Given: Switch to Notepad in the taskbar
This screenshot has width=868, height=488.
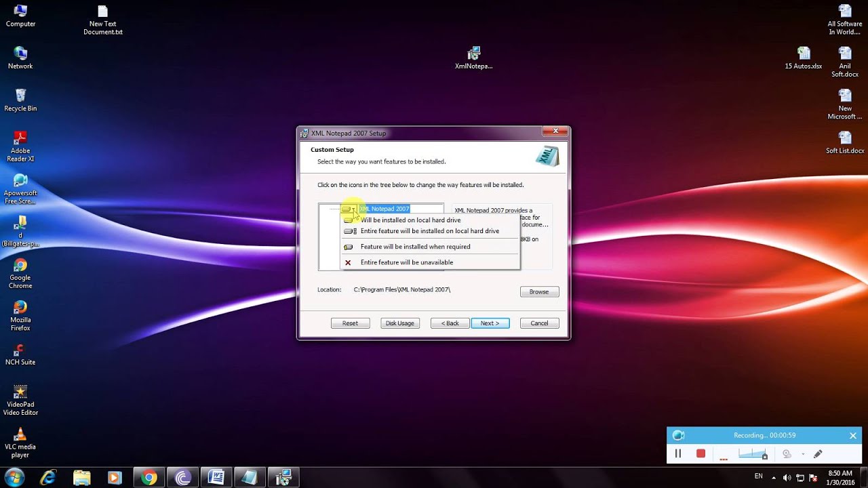Looking at the screenshot, I should pyautogui.click(x=249, y=477).
